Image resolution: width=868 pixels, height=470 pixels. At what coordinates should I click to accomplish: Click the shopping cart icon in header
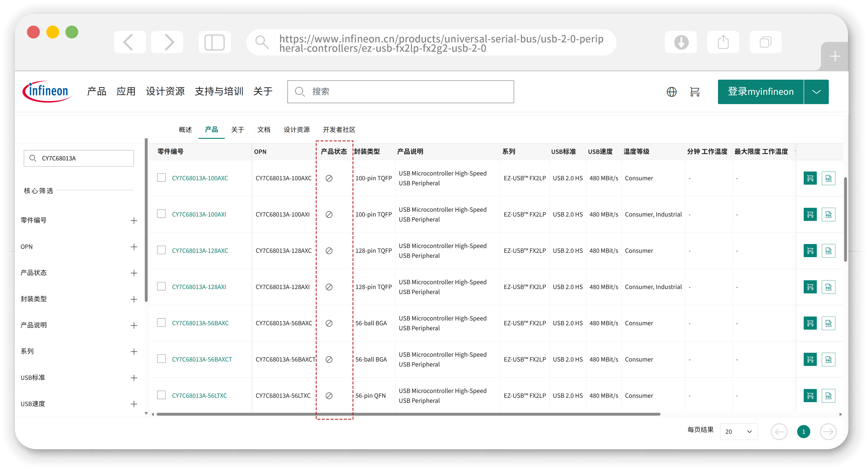695,92
